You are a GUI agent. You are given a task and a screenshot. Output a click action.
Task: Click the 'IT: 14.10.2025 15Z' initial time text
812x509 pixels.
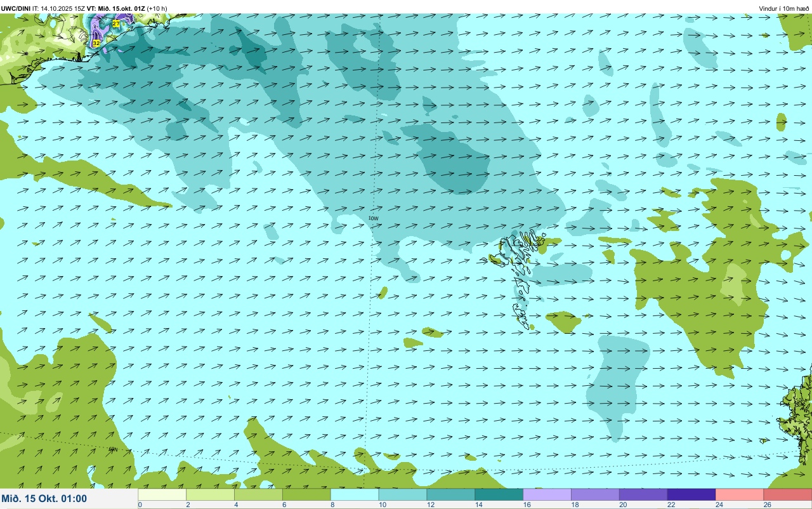click(59, 8)
